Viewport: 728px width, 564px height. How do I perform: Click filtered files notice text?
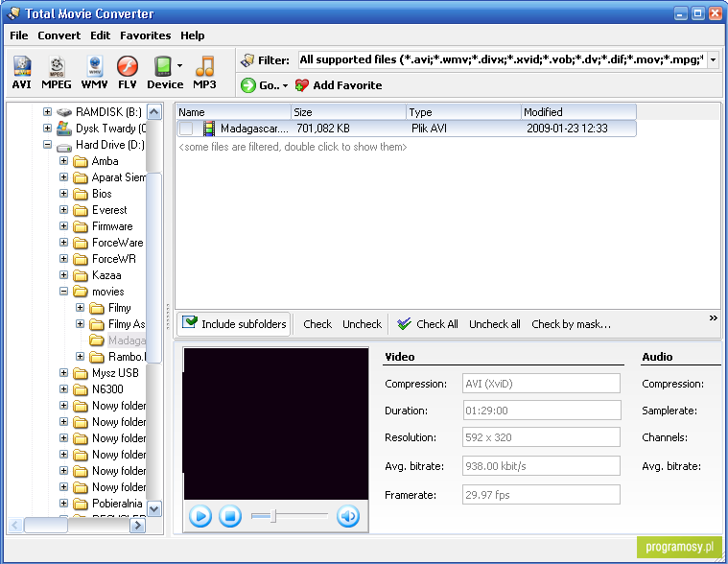pos(293,147)
